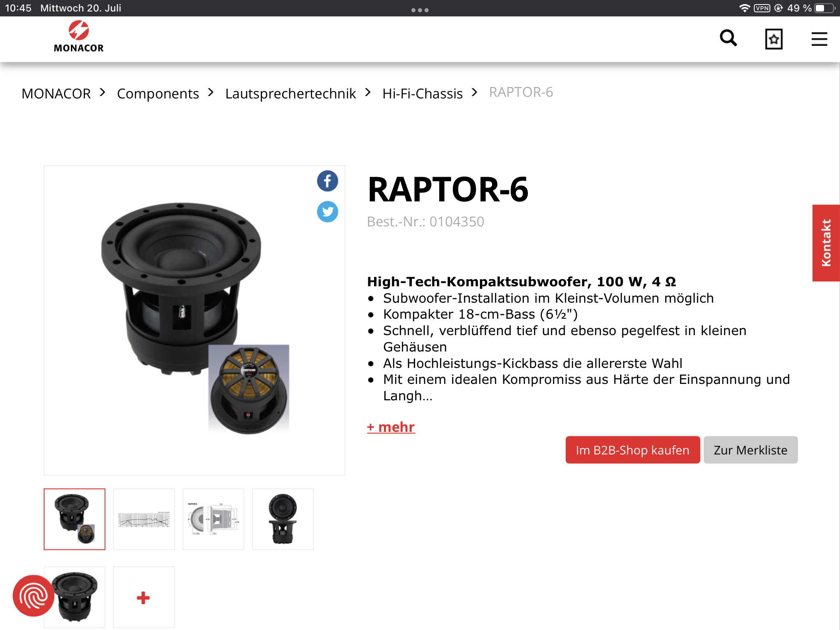The width and height of the screenshot is (840, 630).
Task: Go to Hi-Fi-Chassis breadcrumb
Action: (422, 94)
